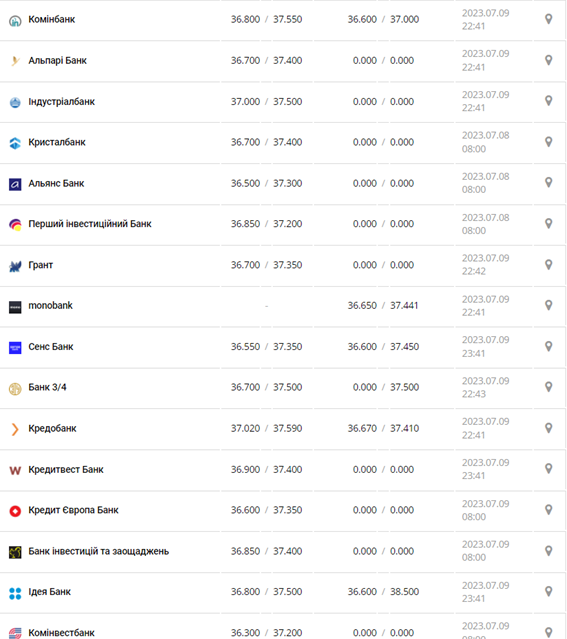Screen dimensions: 567x639
Task: Click the Комінвестбанк name link
Action: click(62, 632)
